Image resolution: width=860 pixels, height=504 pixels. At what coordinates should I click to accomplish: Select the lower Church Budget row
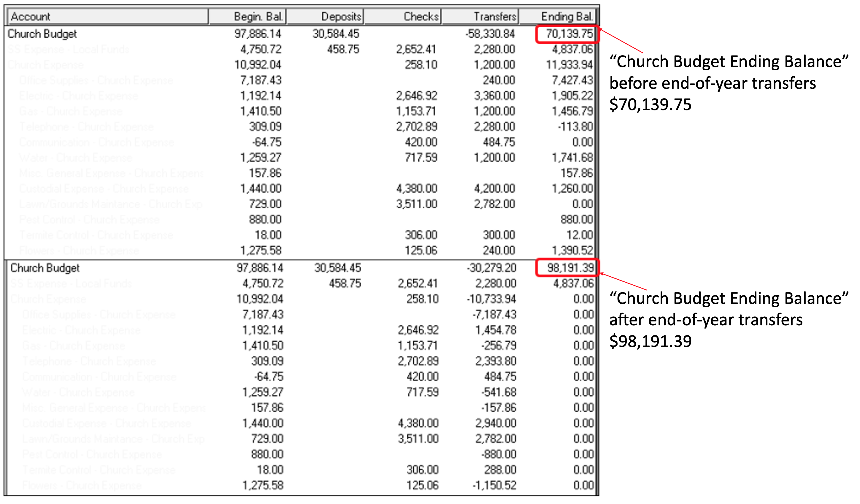click(x=45, y=268)
